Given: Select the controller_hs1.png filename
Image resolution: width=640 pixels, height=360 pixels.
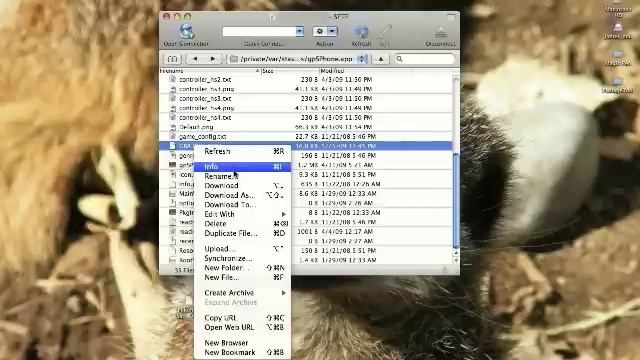Looking at the screenshot, I should (x=206, y=89).
